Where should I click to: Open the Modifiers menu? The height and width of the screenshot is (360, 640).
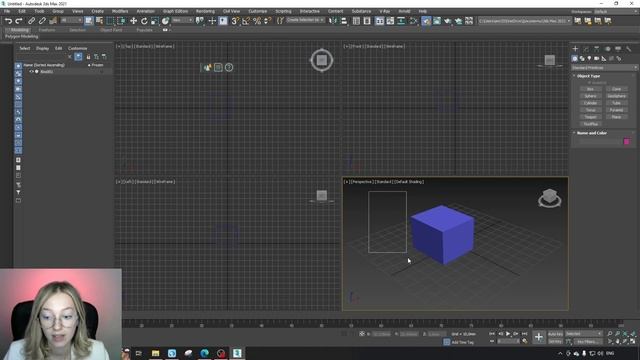click(120, 11)
